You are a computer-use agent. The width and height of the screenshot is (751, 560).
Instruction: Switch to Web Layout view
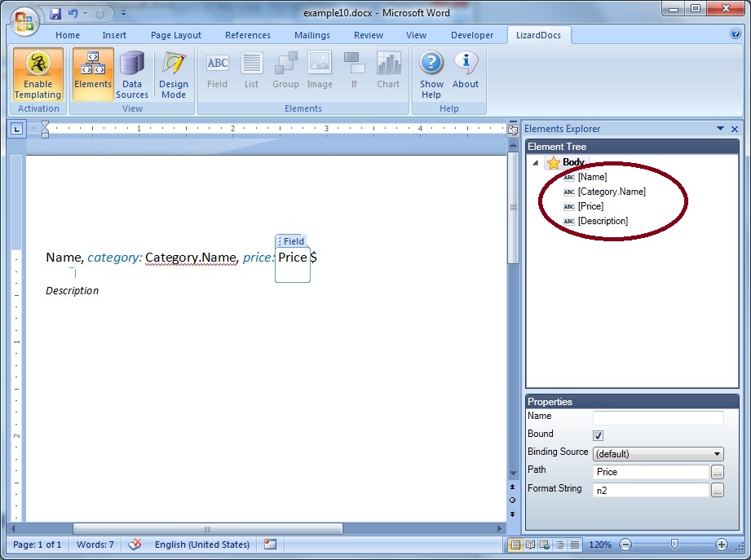pos(545,545)
